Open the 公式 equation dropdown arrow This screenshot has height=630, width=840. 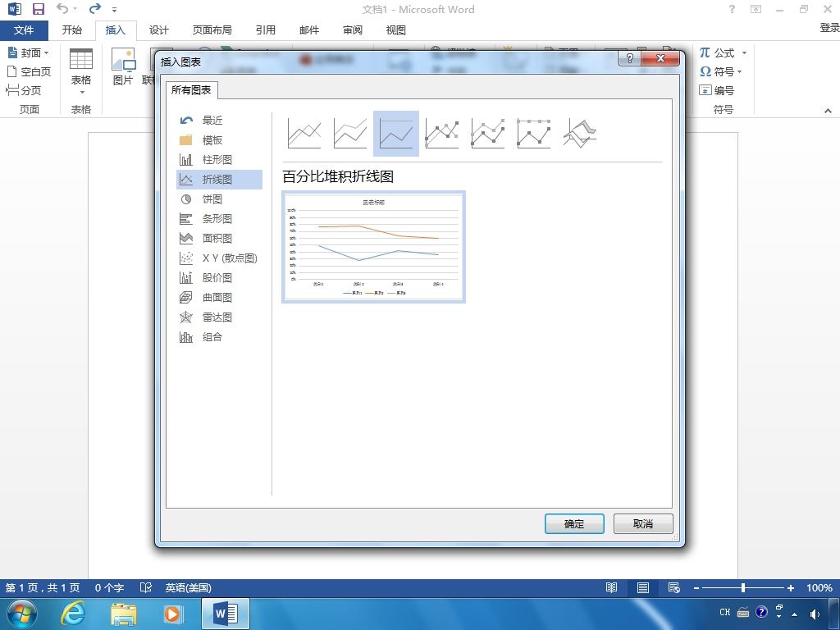pos(744,52)
